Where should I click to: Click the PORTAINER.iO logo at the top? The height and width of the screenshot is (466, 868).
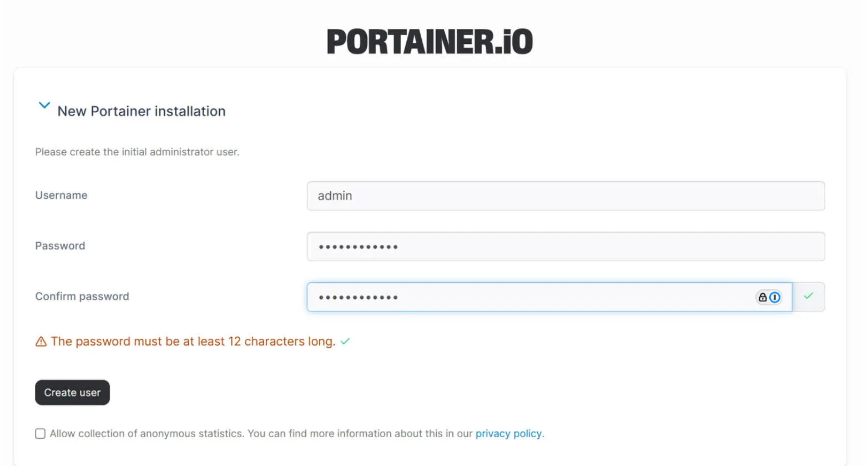tap(431, 41)
